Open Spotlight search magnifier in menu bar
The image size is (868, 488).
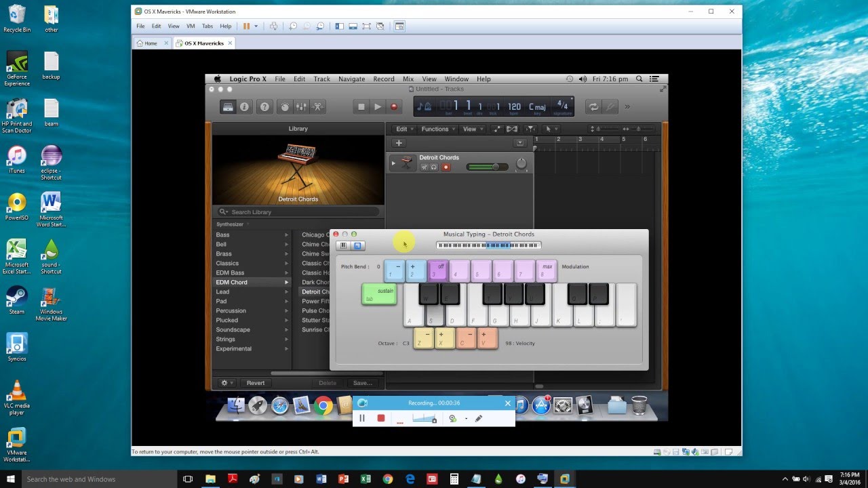coord(639,79)
